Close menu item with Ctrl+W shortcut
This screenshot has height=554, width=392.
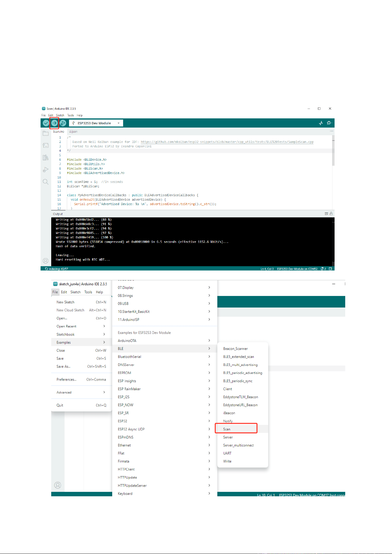pyautogui.click(x=81, y=350)
